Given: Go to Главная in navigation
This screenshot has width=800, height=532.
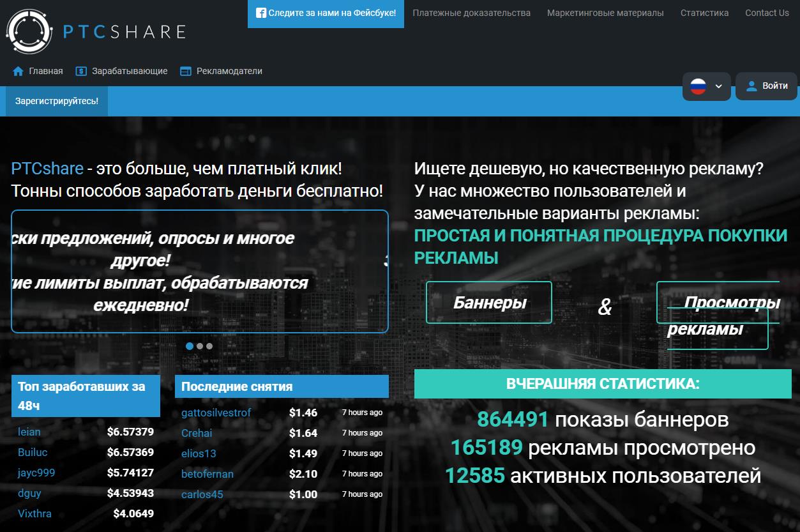Looking at the screenshot, I should 38,72.
